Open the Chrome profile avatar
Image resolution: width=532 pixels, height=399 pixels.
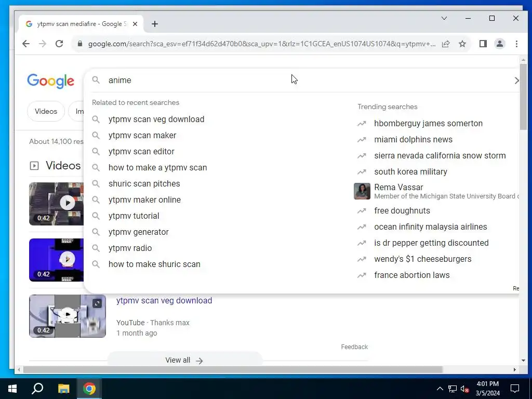[x=500, y=44]
